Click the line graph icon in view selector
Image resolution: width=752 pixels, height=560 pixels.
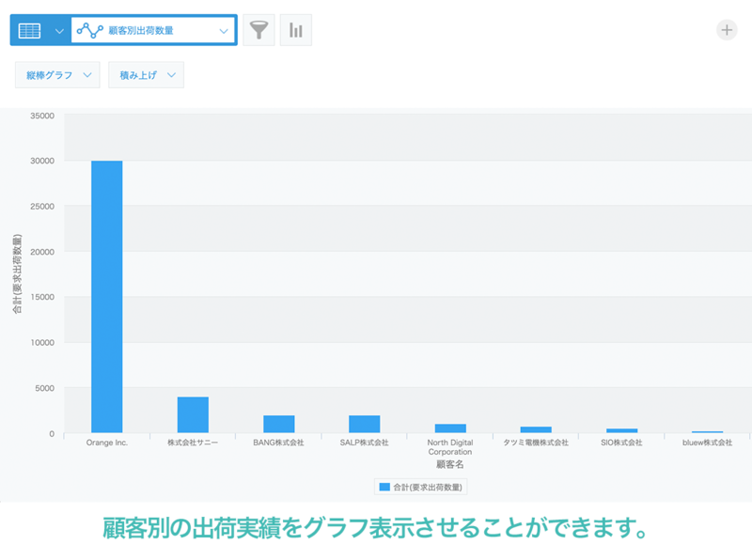[89, 31]
